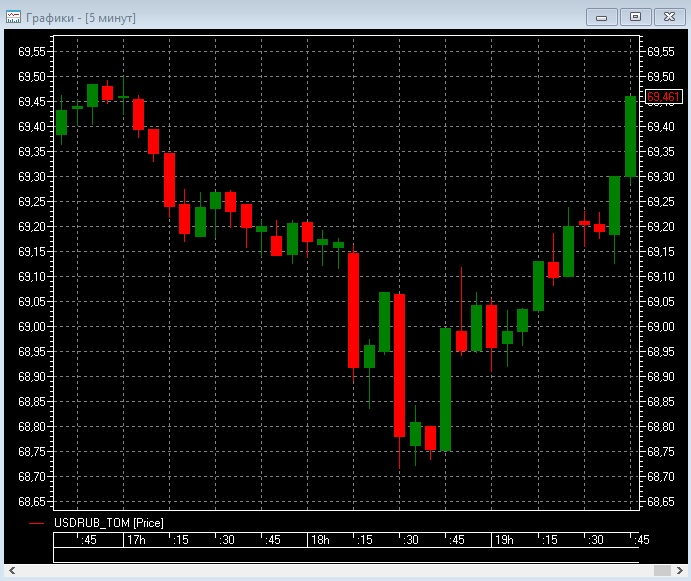Minimize the Графики chart window

coord(602,17)
